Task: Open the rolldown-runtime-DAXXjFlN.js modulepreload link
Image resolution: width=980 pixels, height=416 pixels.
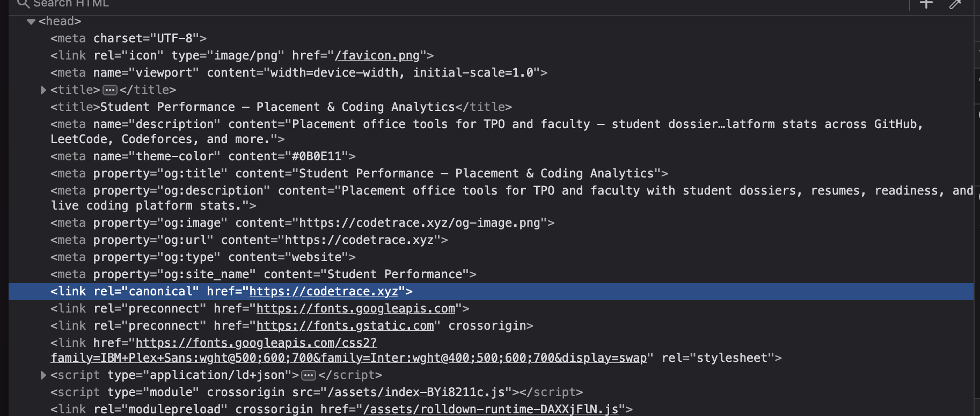Action: click(491, 410)
